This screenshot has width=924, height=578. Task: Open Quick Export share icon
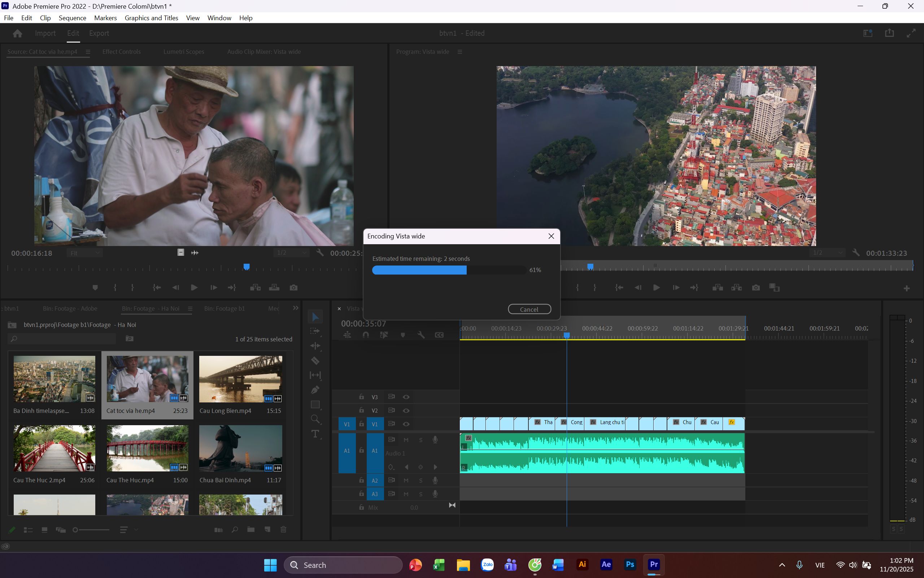pyautogui.click(x=889, y=33)
